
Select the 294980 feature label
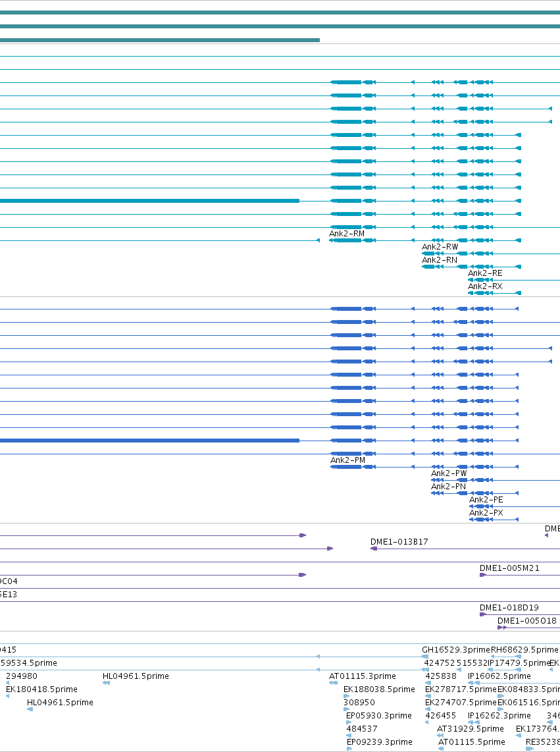[x=22, y=676]
